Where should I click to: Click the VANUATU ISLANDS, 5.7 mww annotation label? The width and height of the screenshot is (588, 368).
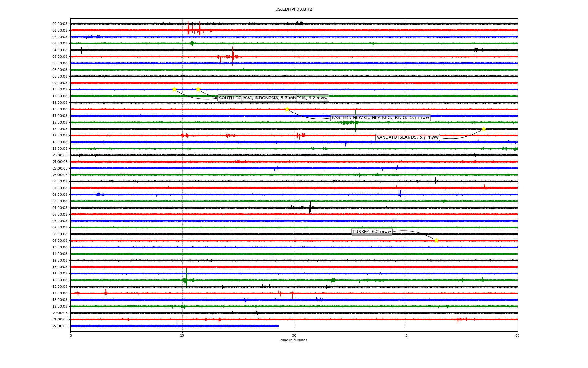click(x=408, y=137)
